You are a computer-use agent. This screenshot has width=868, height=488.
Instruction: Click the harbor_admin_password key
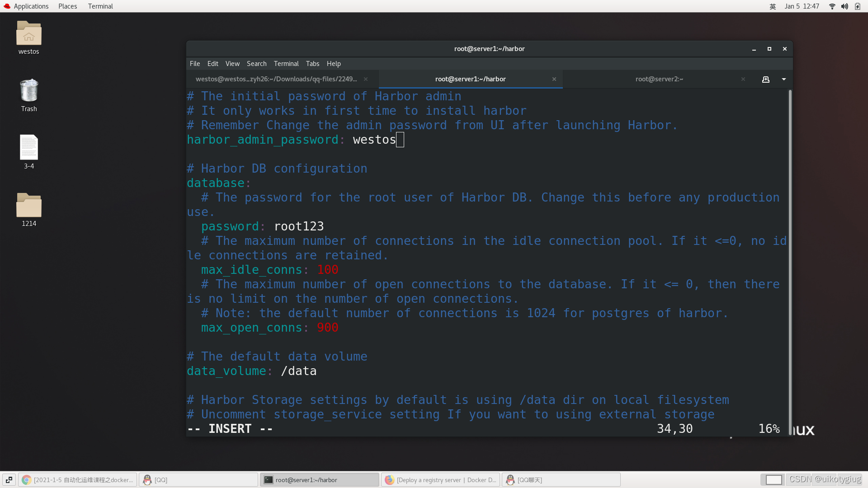263,140
